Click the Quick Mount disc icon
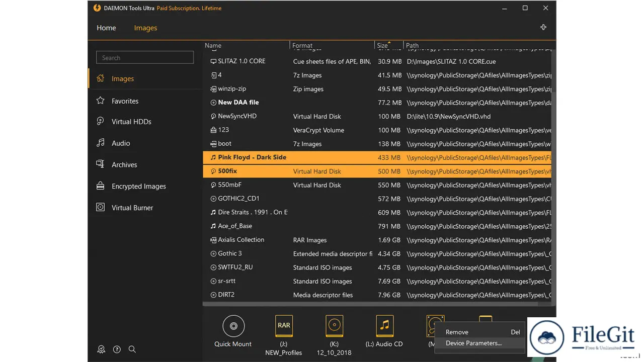 pos(233,326)
